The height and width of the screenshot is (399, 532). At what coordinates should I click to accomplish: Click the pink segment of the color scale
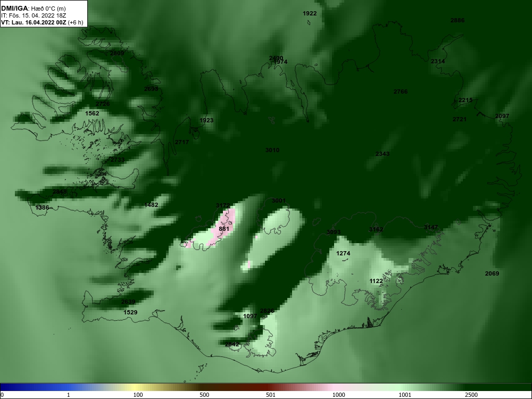334,387
